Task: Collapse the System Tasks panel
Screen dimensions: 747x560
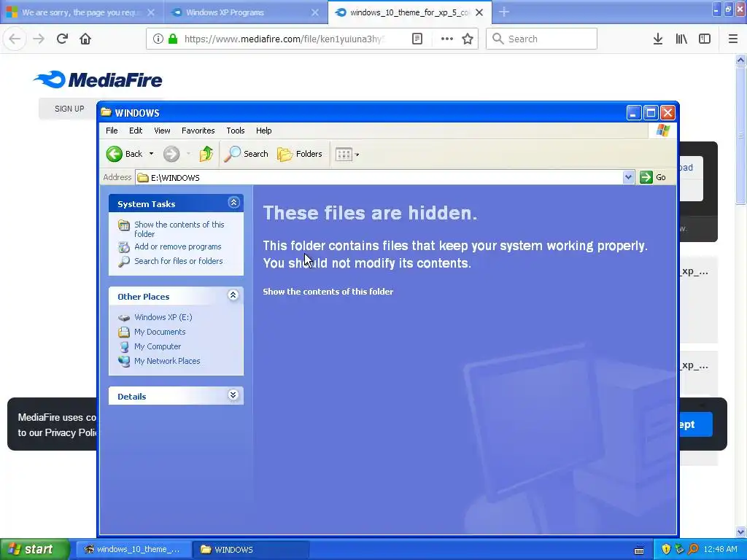Action: (233, 203)
